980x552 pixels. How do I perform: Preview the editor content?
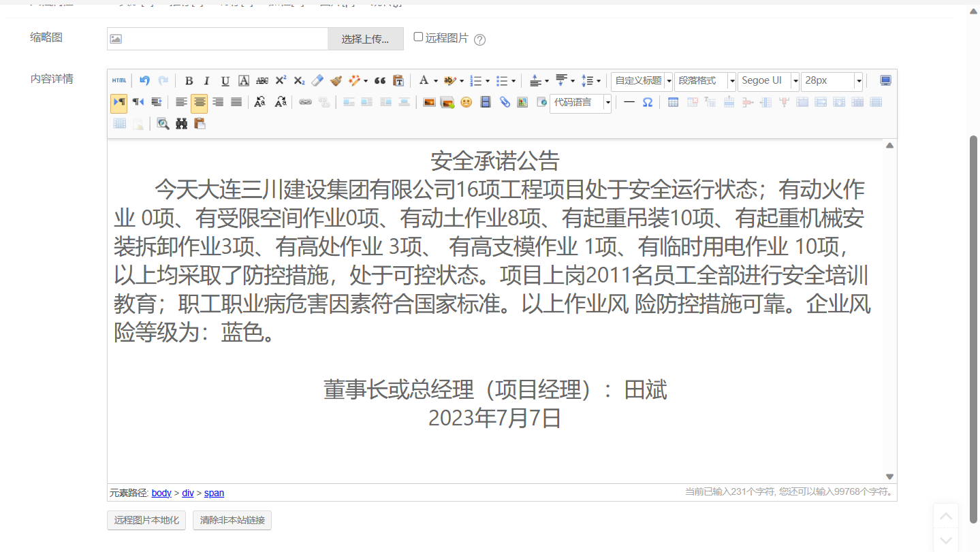click(x=163, y=123)
